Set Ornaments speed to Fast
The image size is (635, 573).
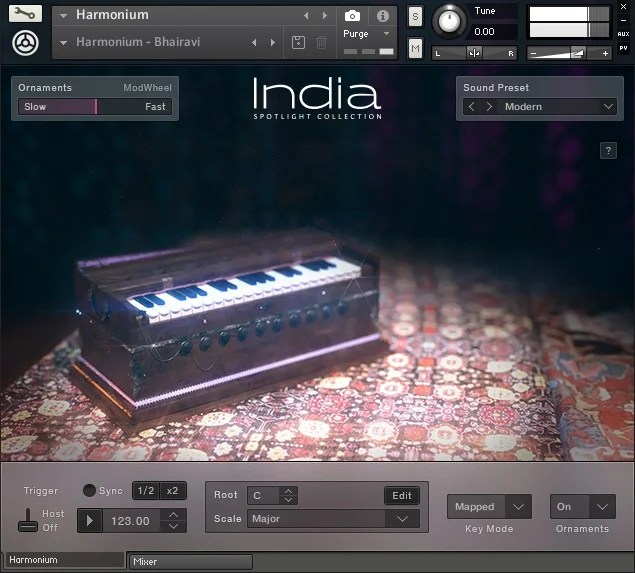coord(155,107)
